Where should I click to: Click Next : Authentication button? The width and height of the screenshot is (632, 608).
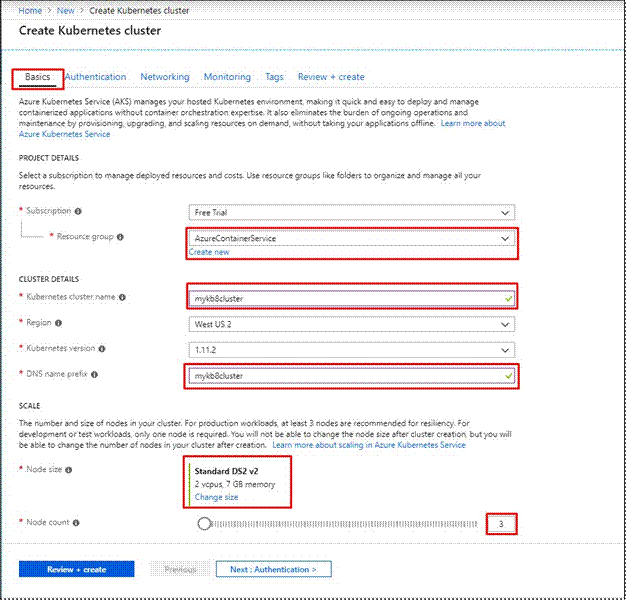(x=274, y=569)
